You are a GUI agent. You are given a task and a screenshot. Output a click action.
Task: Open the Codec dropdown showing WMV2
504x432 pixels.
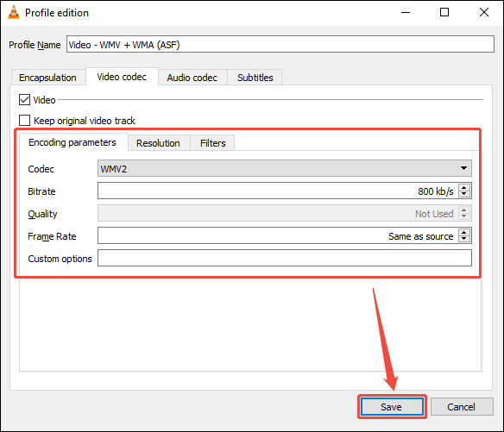285,168
